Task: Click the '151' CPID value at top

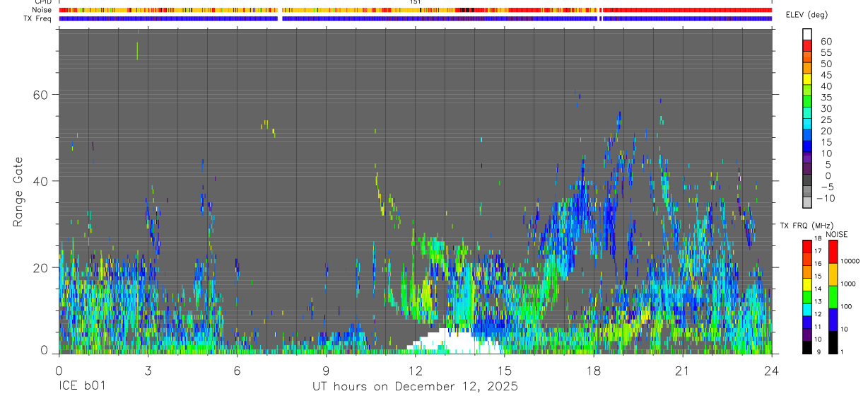Action: (416, 2)
